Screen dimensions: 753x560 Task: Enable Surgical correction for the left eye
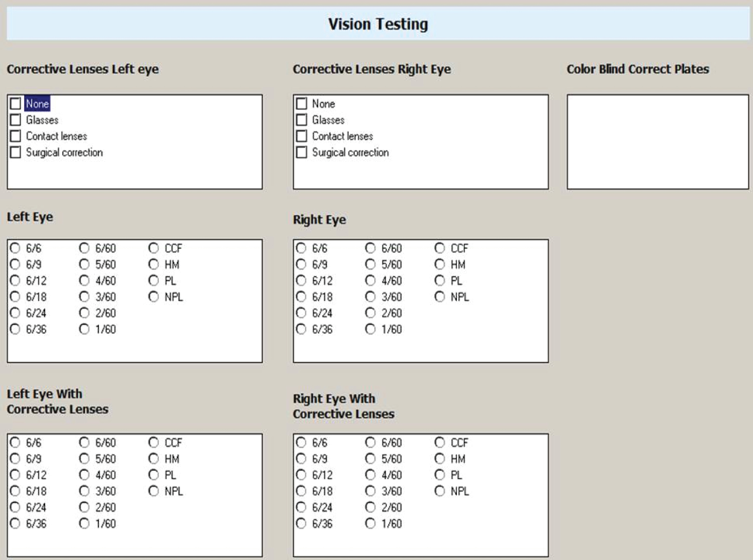[x=16, y=152]
